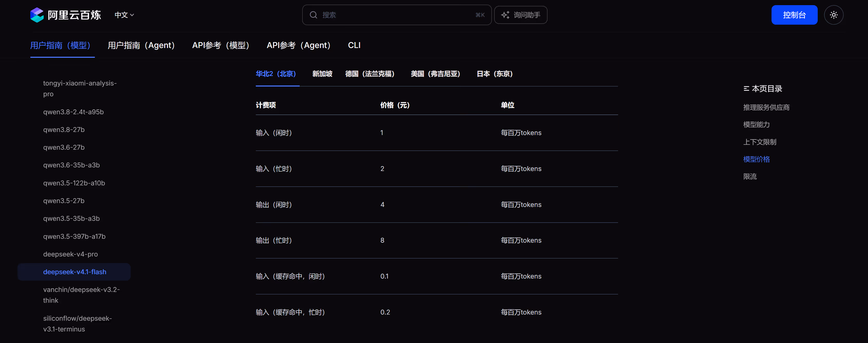Toggle the light/dark theme sun icon
Image resolution: width=868 pixels, height=343 pixels.
point(834,15)
